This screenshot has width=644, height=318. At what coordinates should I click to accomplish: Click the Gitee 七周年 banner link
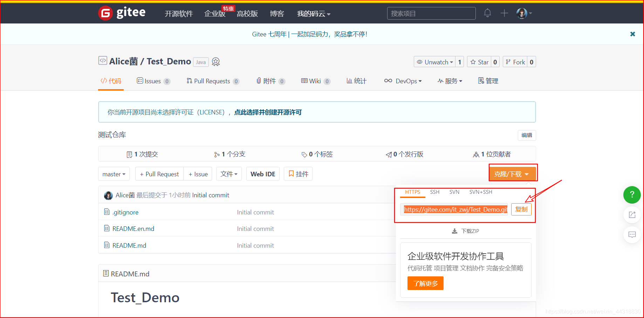tap(309, 34)
